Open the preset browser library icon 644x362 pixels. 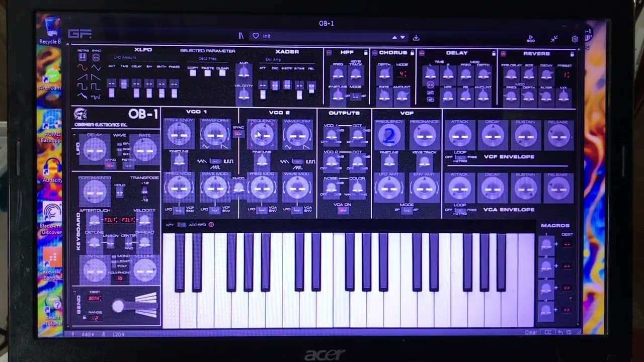click(x=241, y=36)
